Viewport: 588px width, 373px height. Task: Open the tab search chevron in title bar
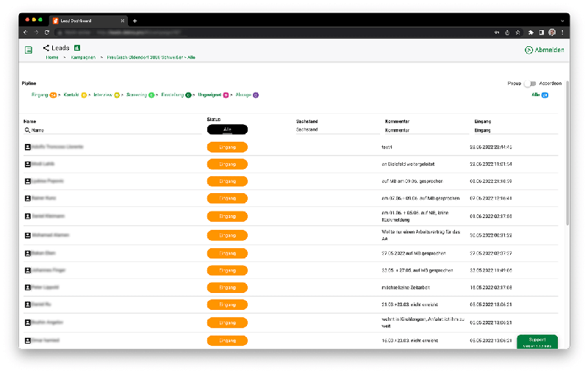(562, 21)
